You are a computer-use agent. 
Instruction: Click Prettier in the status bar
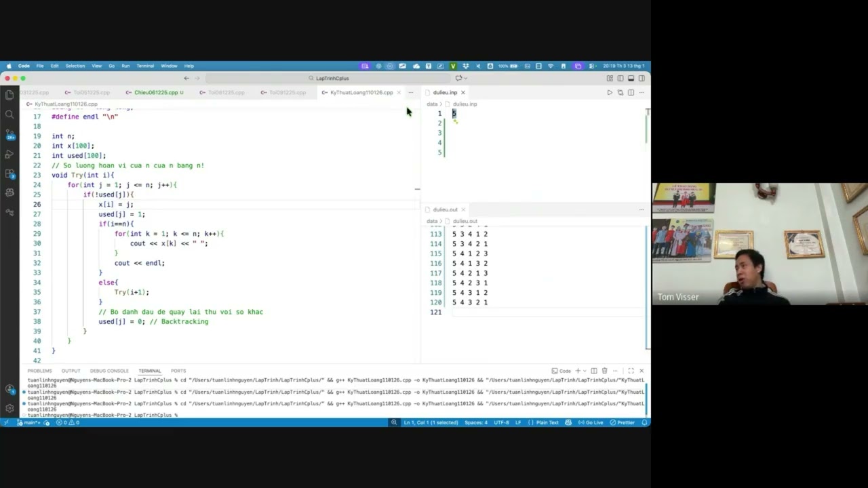[x=623, y=422]
